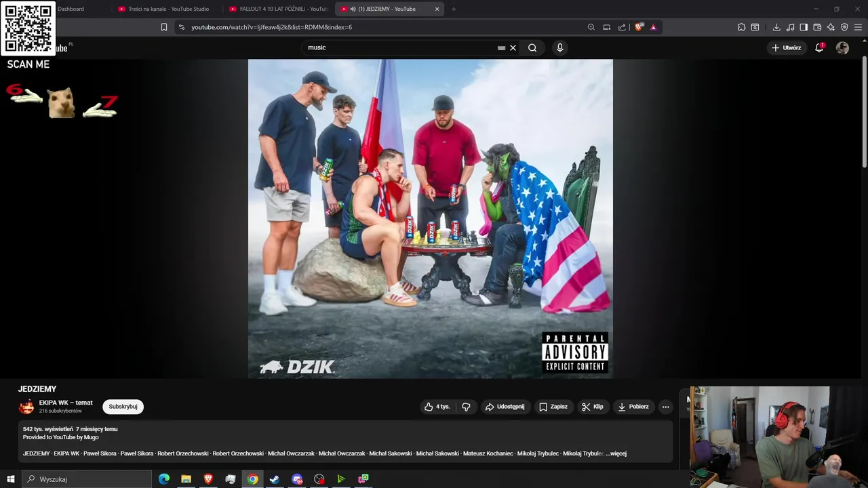Open Discord from the taskbar
868x488 pixels.
coord(297,479)
